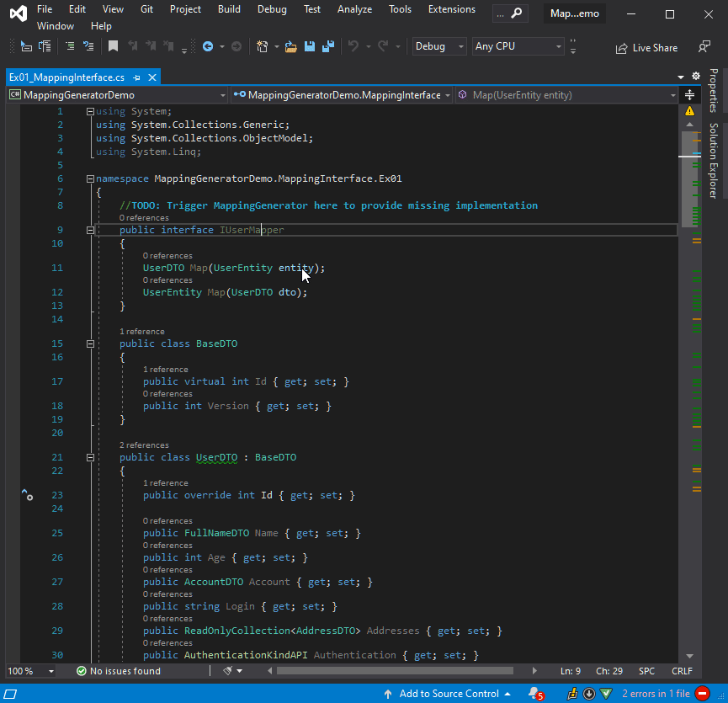Open the MappingGeneratorDemo project dropdown
Image resolution: width=728 pixels, height=703 pixels.
118,95
